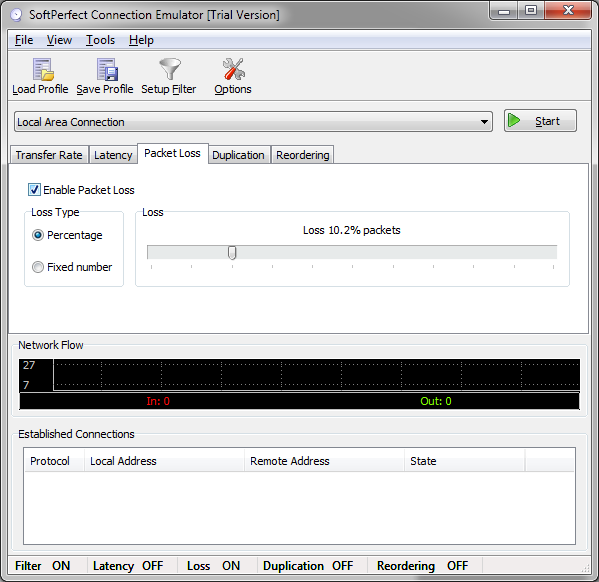Click the Local Address column header
This screenshot has height=582, width=599.
coord(164,461)
